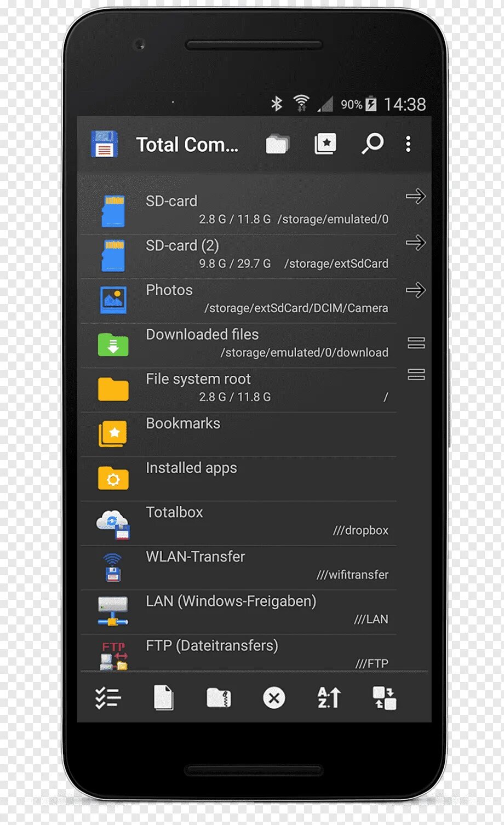504x825 pixels.
Task: Open the WLAN-Transfer entry
Action: 239,567
